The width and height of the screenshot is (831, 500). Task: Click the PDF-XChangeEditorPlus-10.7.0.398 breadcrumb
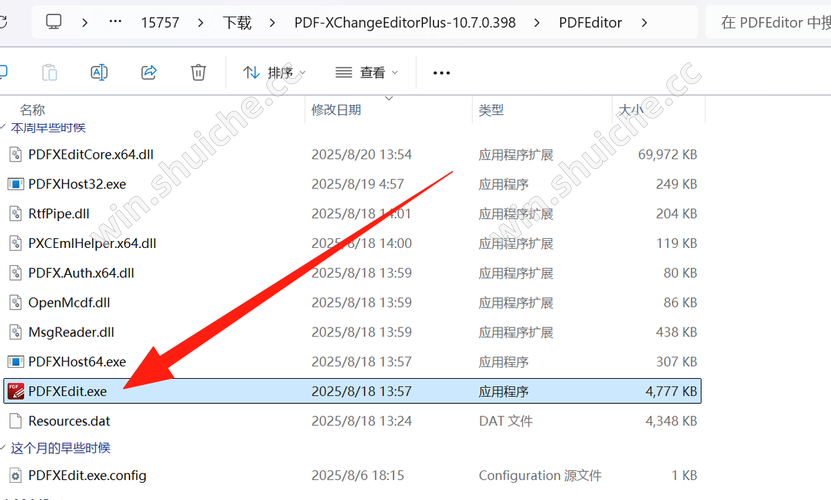[405, 23]
